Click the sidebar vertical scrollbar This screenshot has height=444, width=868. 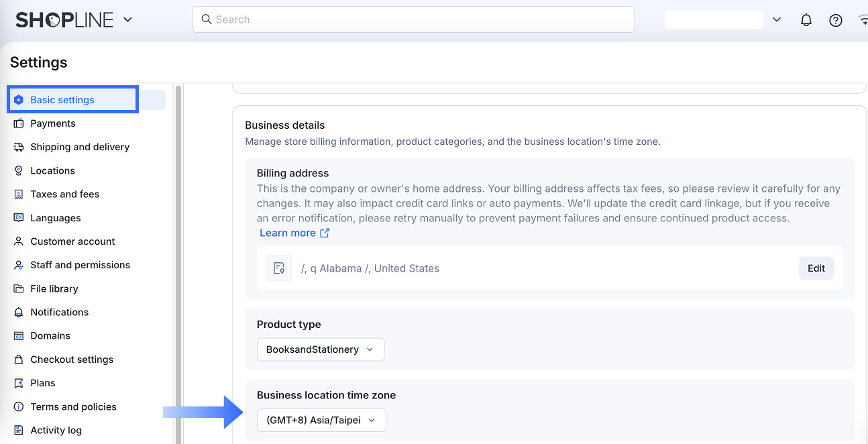click(x=178, y=262)
